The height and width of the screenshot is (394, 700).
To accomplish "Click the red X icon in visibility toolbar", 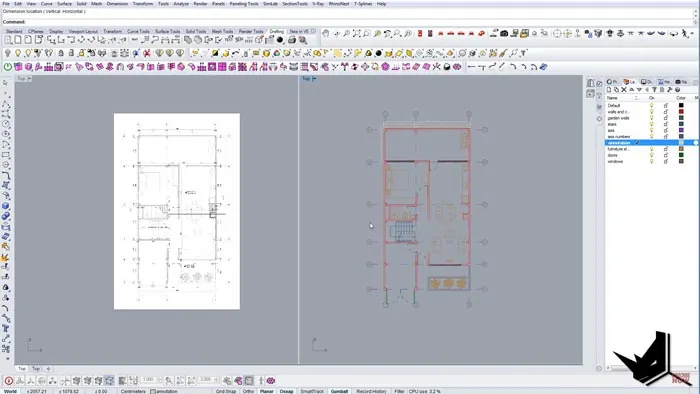I will (146, 53).
